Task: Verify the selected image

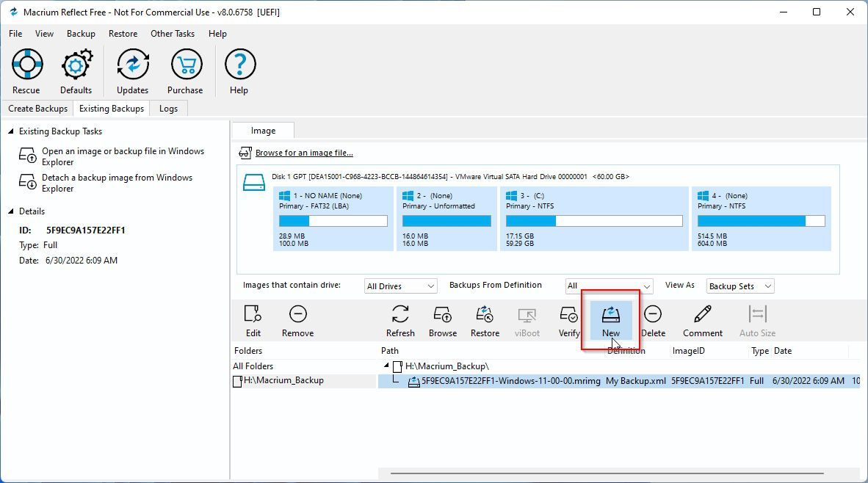Action: (x=569, y=321)
